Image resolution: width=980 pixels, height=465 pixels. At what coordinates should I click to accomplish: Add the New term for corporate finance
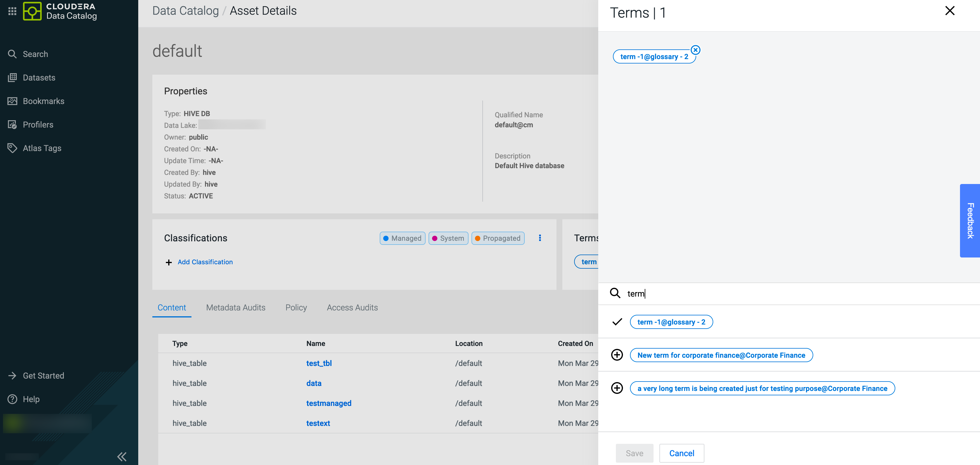point(617,355)
